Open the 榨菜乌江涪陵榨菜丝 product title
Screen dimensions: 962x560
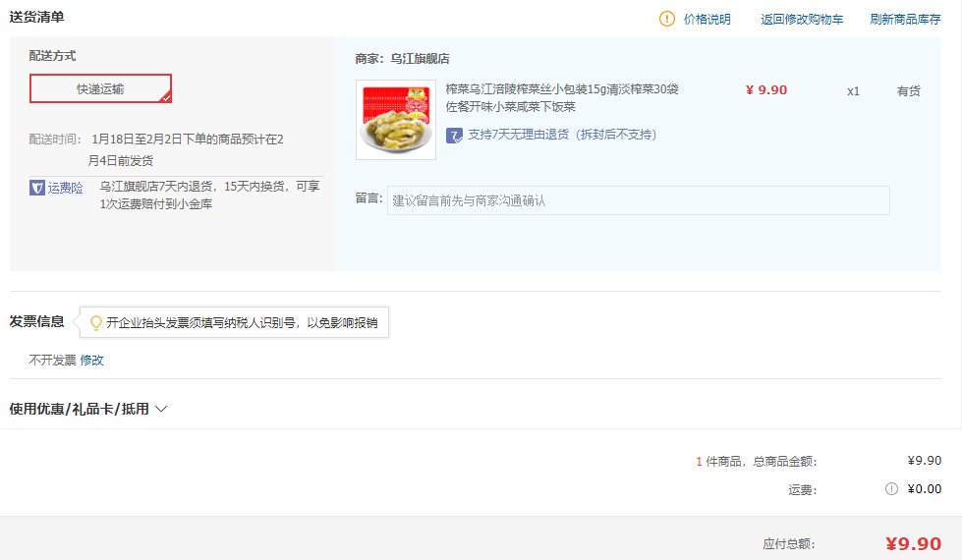tap(562, 98)
